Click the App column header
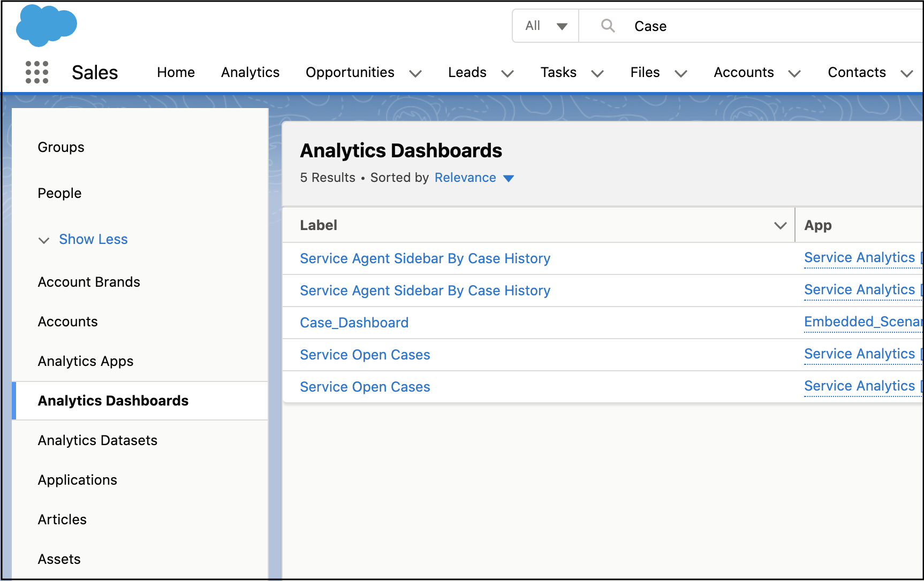Screen dimensions: 924x581 (x=818, y=225)
